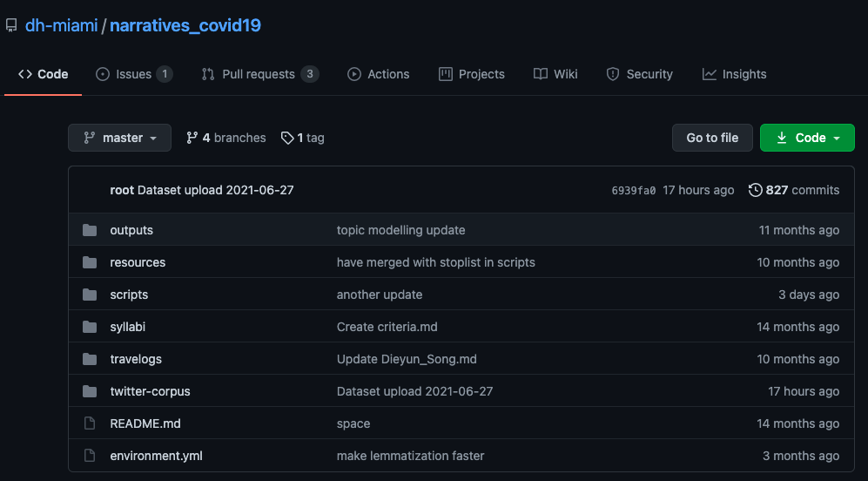Open the travelogs folder
This screenshot has height=481, width=868.
point(136,359)
